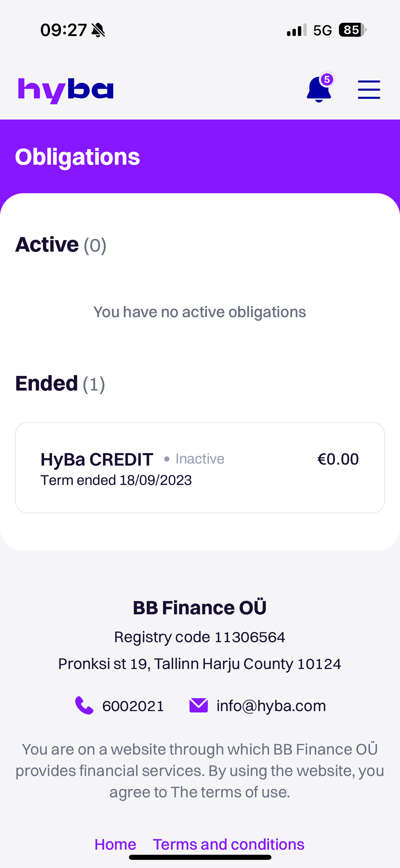
Task: Tap the €0.00 amount
Action: pos(338,459)
